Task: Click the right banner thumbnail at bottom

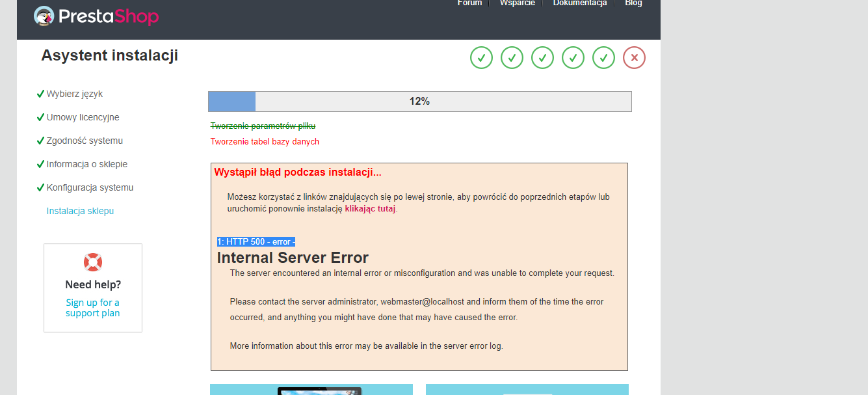Action: [x=527, y=389]
